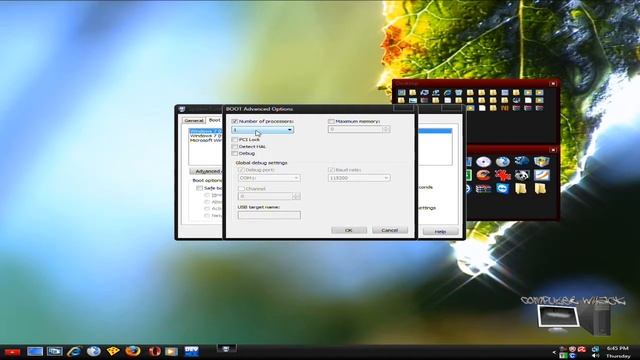Tick the PCI Lock checkbox
The image size is (640, 360).
(234, 139)
